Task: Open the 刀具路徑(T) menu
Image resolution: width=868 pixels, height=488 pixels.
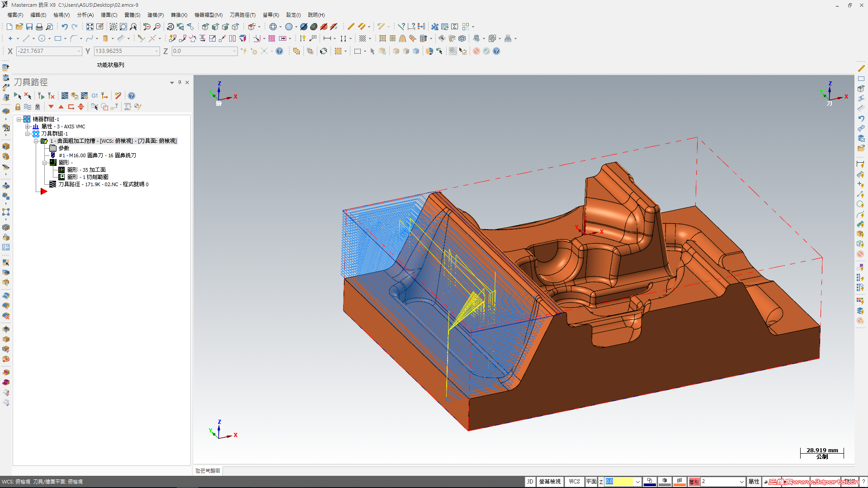Action: (x=243, y=15)
